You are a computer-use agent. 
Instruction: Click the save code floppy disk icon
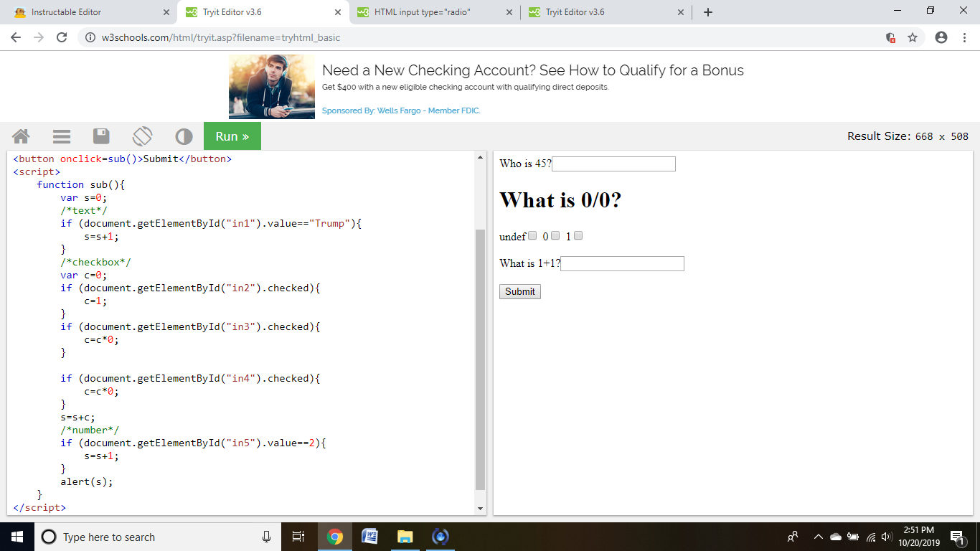coord(101,136)
